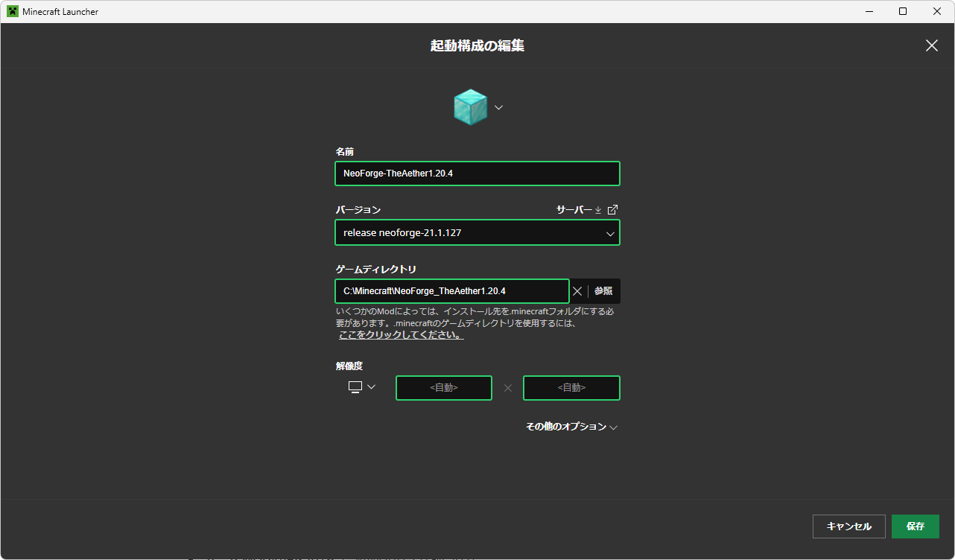Image resolution: width=955 pixels, height=560 pixels.
Task: Click the green 保存 button
Action: (x=916, y=526)
